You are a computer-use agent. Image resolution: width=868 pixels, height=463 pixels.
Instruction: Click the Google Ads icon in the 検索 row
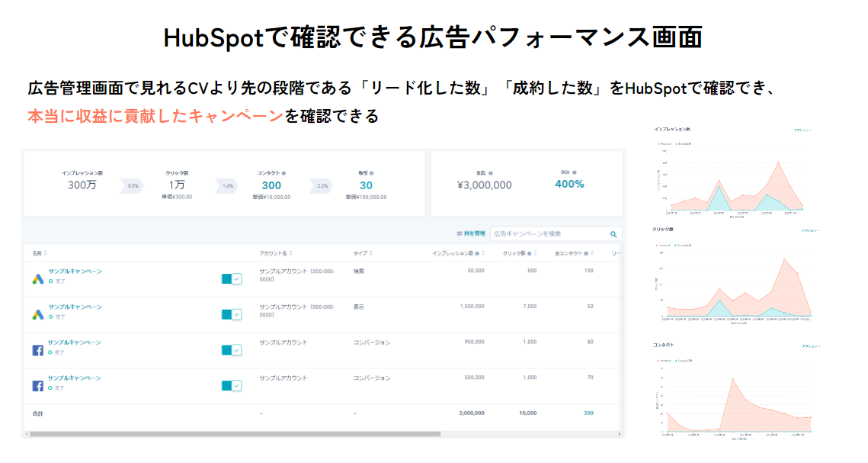tap(37, 279)
